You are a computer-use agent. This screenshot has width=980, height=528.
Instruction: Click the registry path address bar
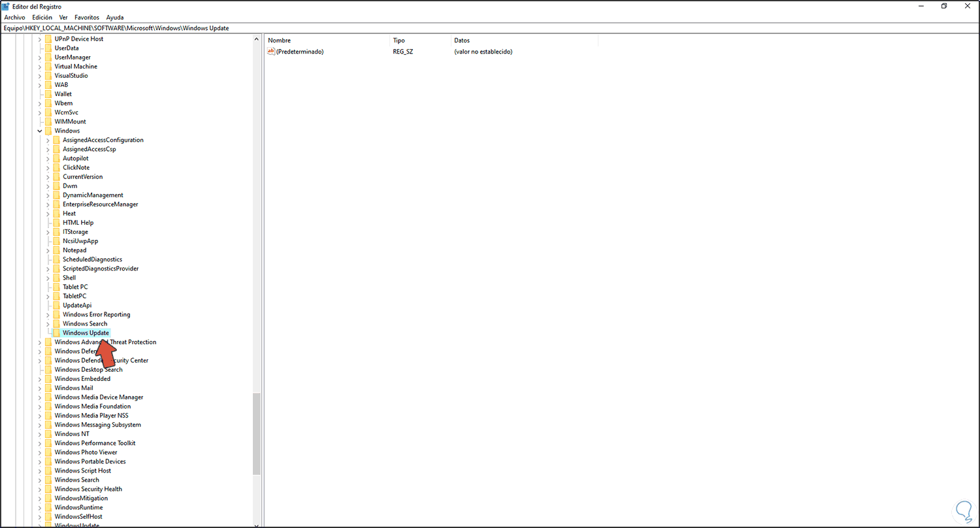tap(490, 28)
